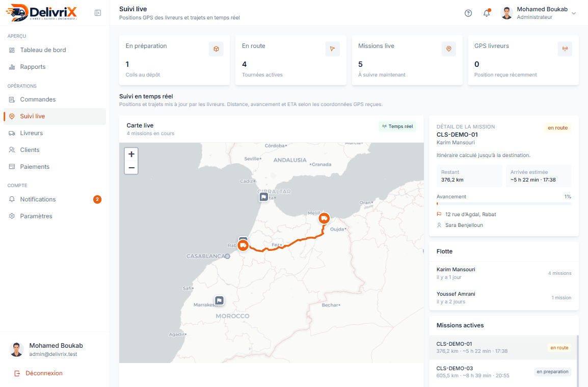
Task: Click the Avancement progress bar
Action: 503,203
